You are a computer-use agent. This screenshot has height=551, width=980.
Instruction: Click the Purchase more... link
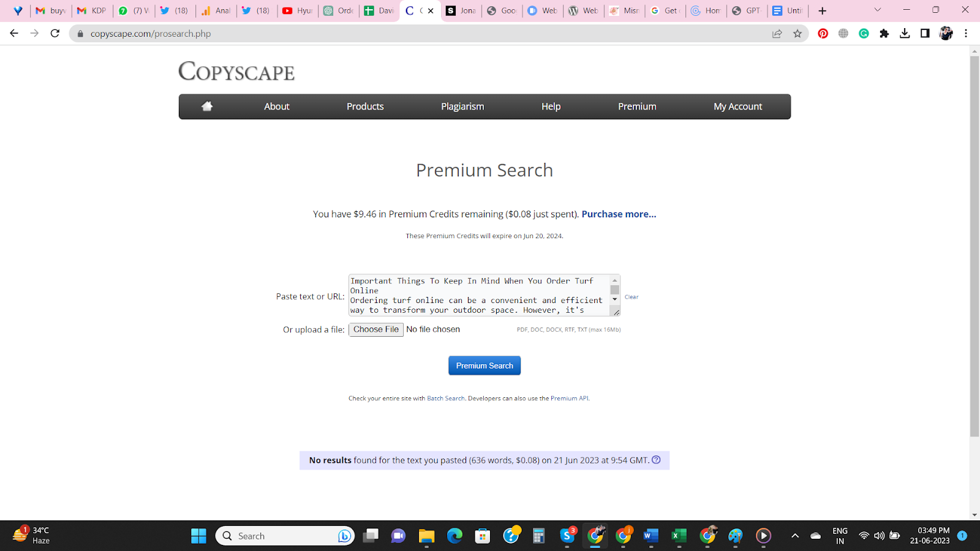(x=619, y=214)
